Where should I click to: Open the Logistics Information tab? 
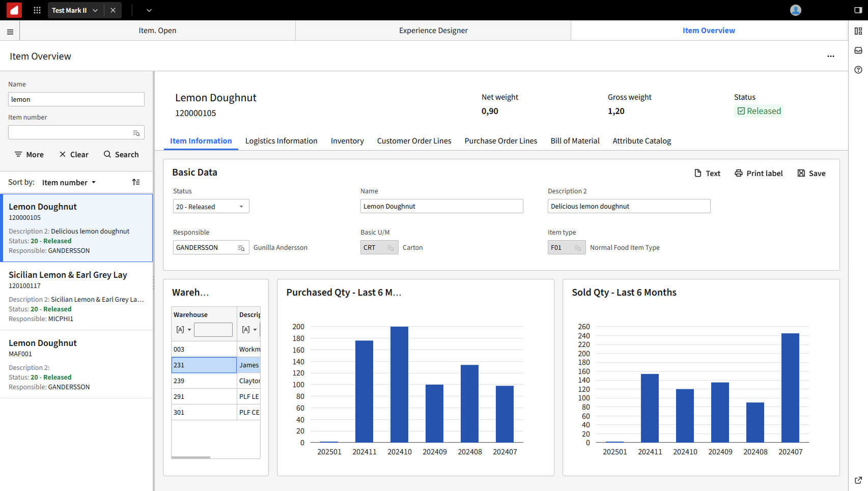point(282,141)
